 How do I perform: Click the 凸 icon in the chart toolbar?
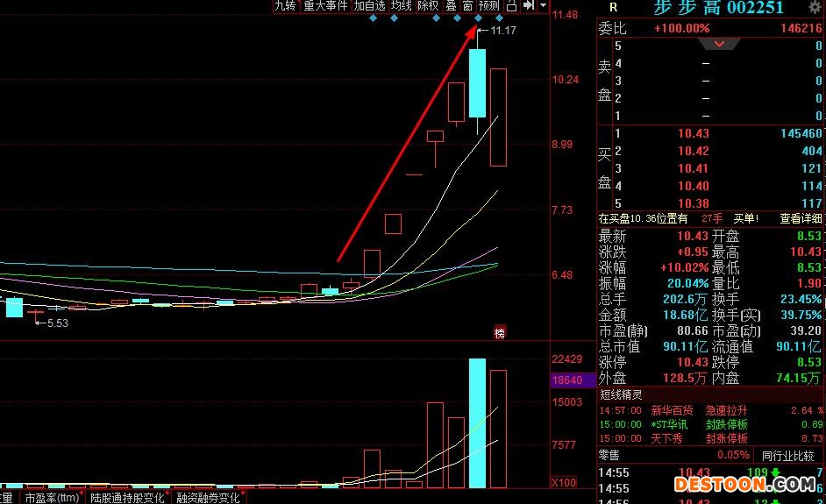[511, 6]
